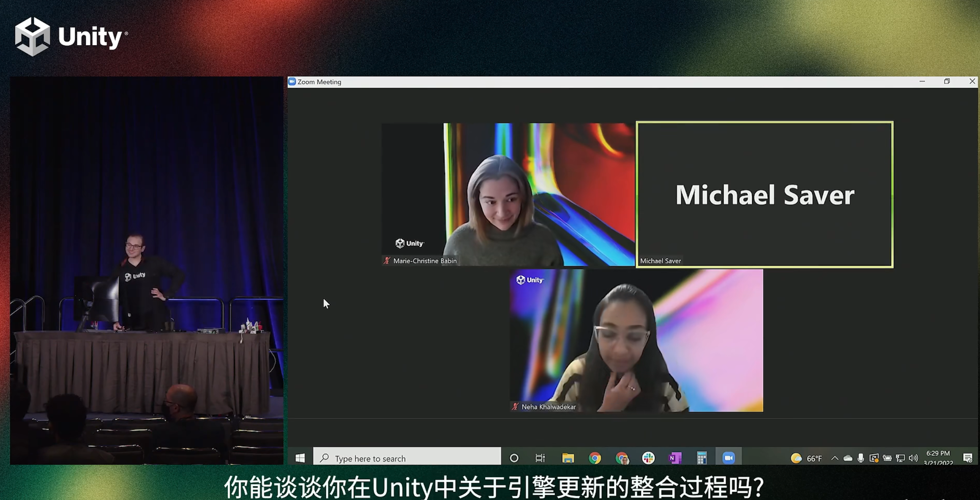Expand the hidden system tray icons
Image resolution: width=980 pixels, height=500 pixels.
point(835,458)
